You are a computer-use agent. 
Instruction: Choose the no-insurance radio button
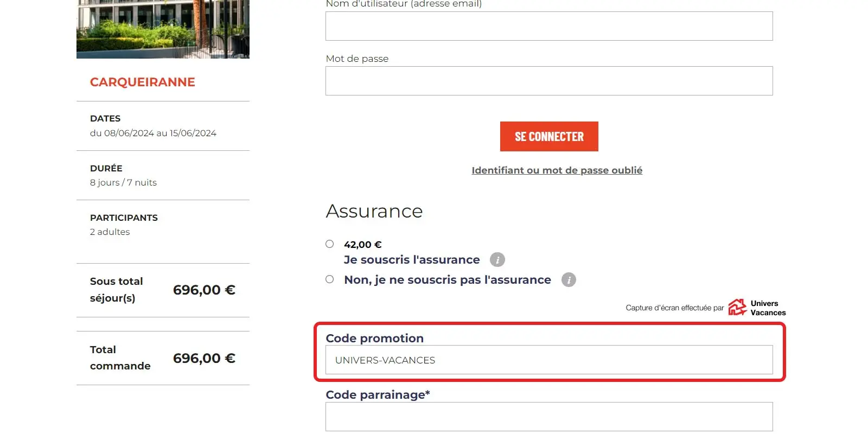(x=330, y=279)
